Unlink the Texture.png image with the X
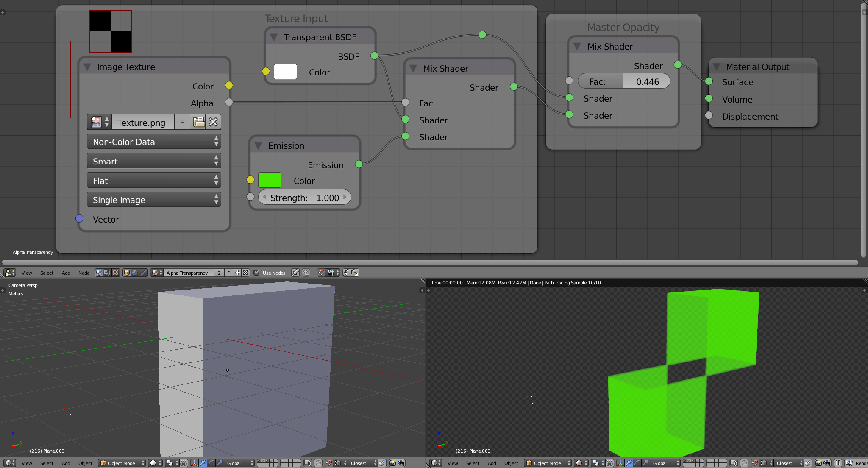 click(213, 122)
